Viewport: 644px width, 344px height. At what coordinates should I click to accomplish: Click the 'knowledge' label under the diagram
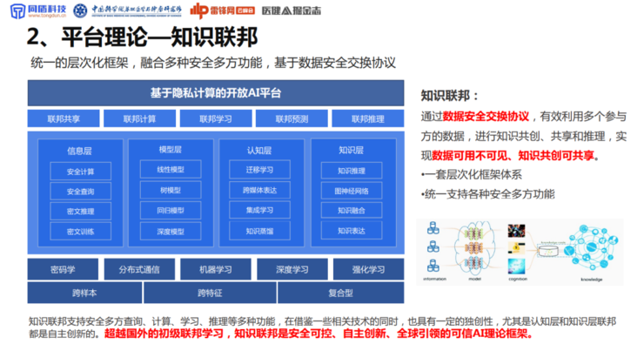click(x=592, y=280)
